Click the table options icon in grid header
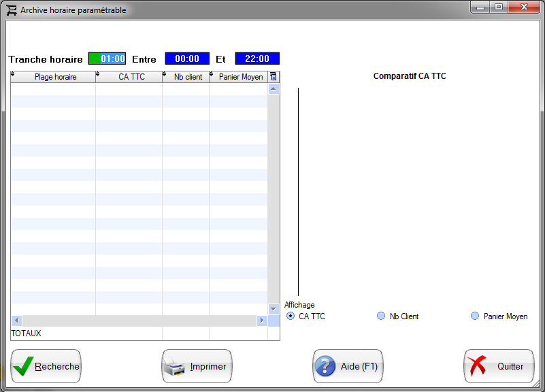545x392 pixels. point(274,77)
